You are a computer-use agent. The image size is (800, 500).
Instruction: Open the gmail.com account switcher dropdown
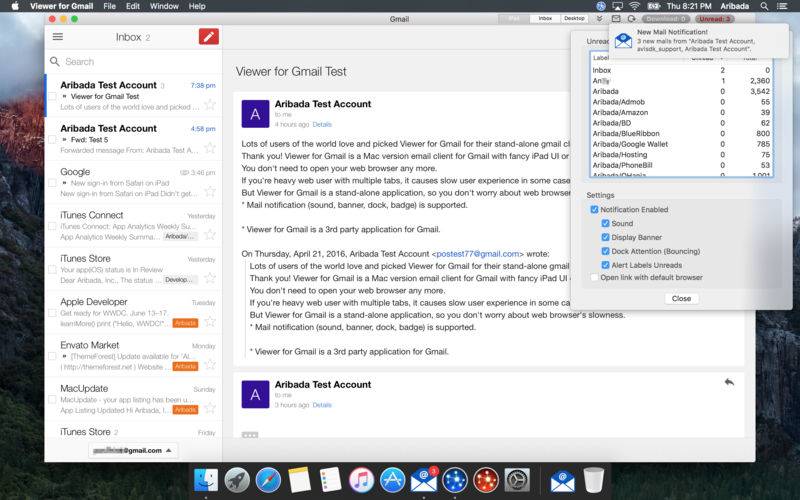[x=133, y=451]
